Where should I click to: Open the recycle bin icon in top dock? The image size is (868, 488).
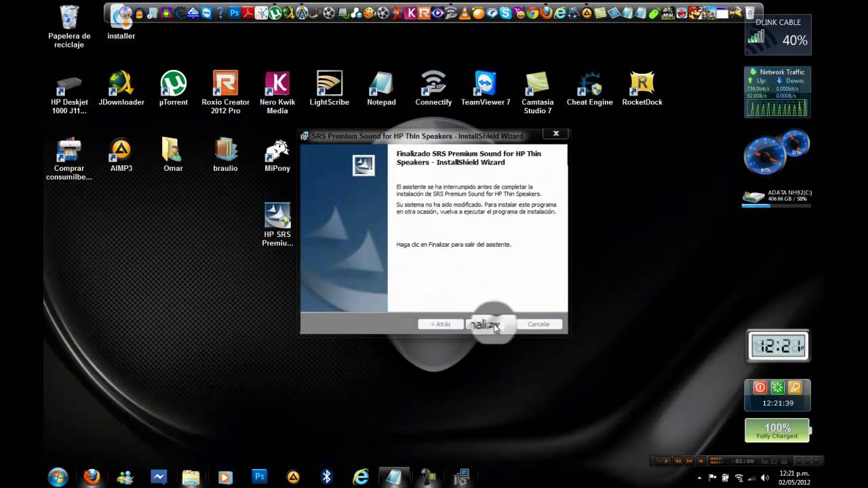coord(749,13)
